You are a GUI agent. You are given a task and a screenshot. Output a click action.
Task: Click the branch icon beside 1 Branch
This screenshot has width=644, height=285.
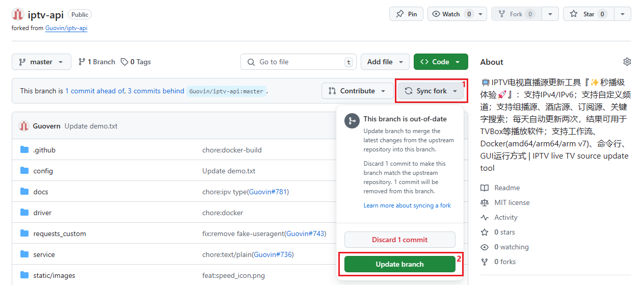pos(82,62)
